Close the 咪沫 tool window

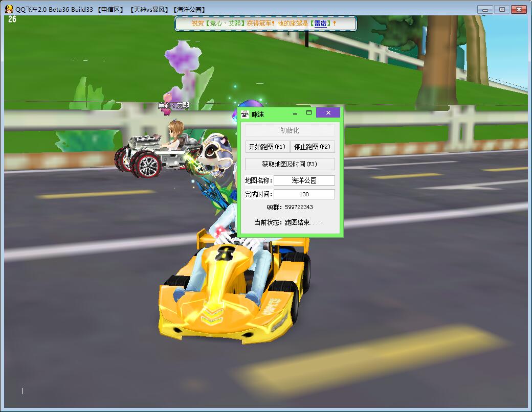(328, 112)
